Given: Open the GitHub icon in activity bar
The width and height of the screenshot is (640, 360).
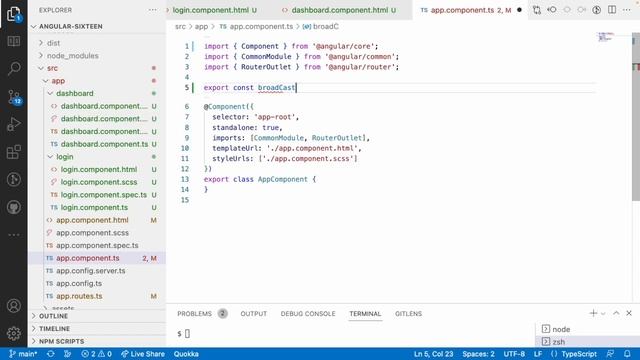Looking at the screenshot, I should [14, 207].
